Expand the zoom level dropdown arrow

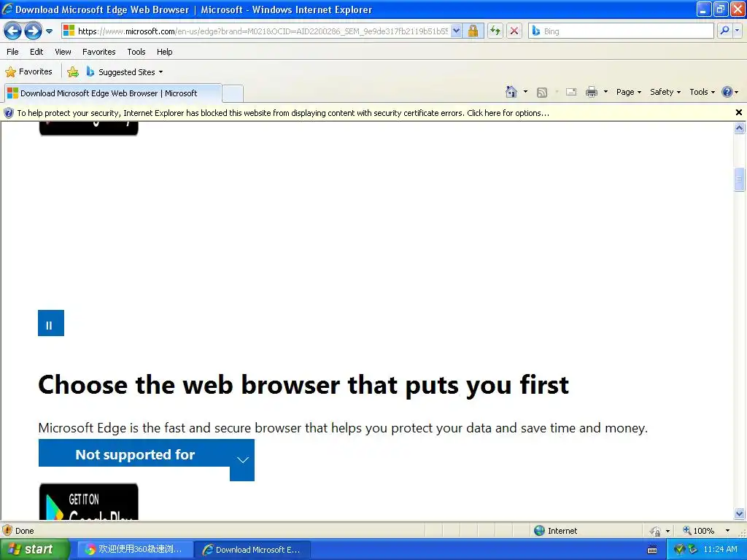(x=727, y=531)
